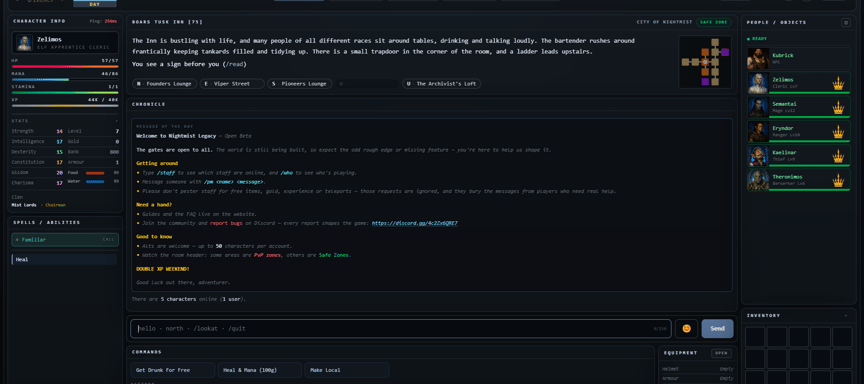Click Semantai mage avatar

tap(758, 107)
